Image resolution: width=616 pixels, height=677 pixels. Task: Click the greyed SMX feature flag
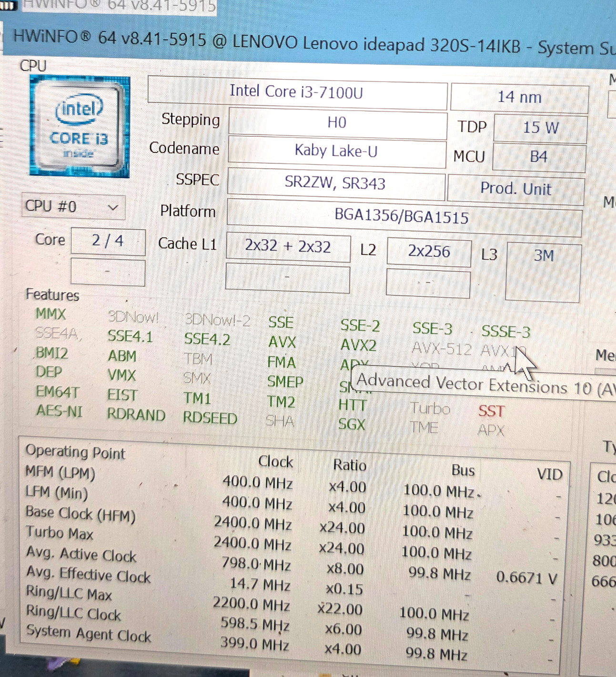[197, 378]
